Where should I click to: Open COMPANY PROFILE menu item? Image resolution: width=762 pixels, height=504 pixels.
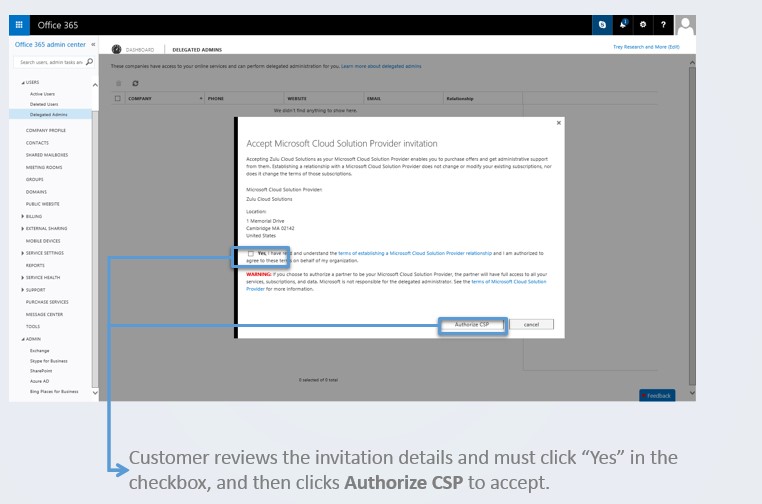coord(46,130)
